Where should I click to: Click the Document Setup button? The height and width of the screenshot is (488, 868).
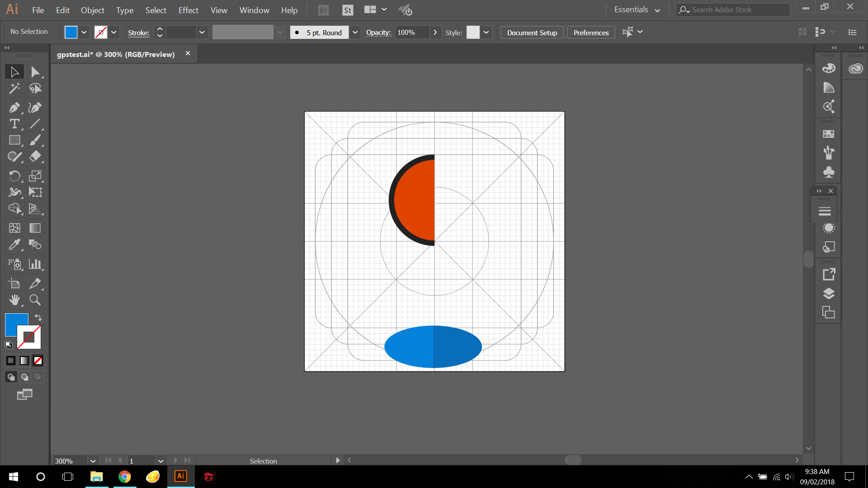[532, 33]
